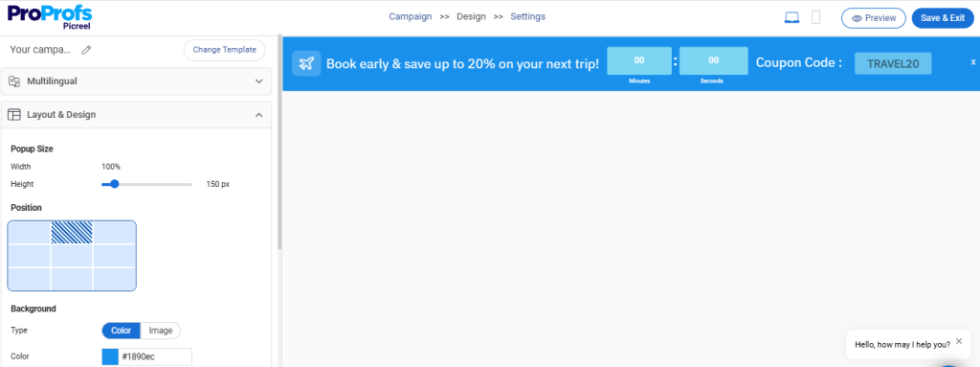Collapse the Layout & Design section chevron

[x=259, y=115]
